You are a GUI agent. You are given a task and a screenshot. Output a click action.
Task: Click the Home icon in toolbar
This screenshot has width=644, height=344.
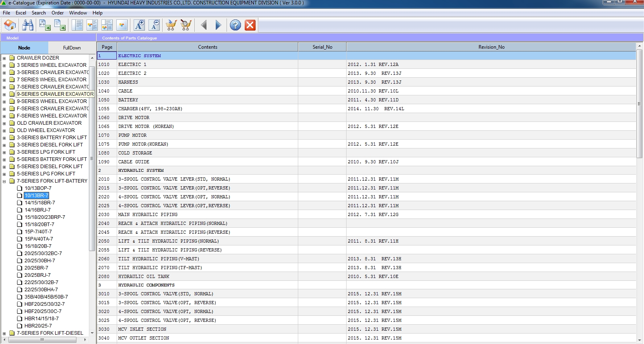point(10,25)
